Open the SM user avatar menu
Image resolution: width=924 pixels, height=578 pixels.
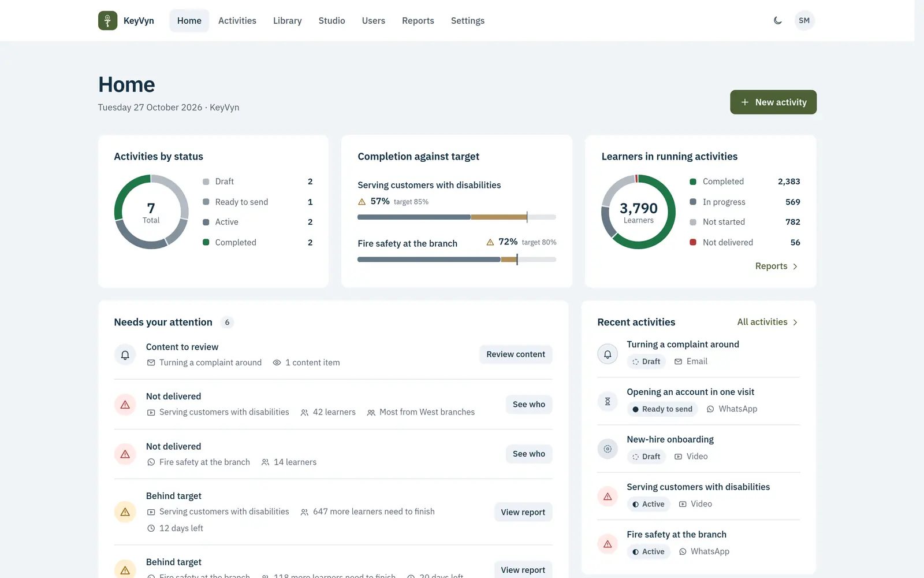click(x=804, y=20)
